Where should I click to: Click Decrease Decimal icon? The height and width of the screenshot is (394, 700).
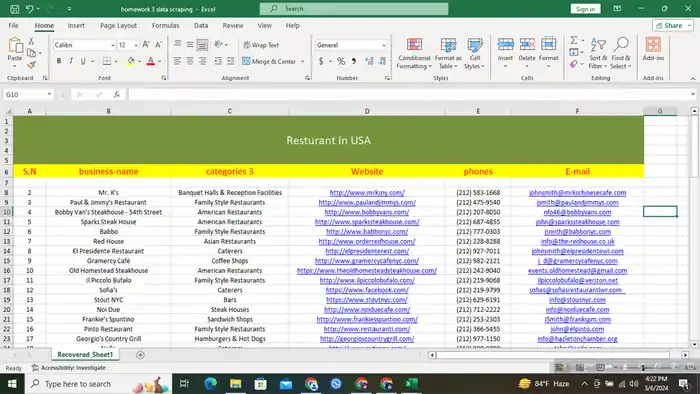coord(383,61)
